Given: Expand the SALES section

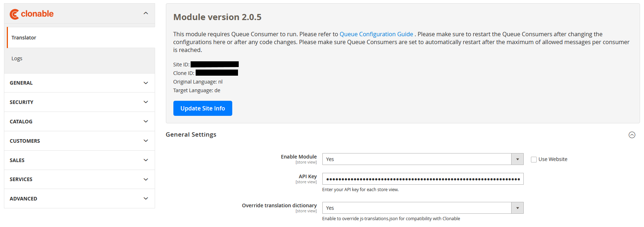Looking at the screenshot, I should pyautogui.click(x=79, y=160).
